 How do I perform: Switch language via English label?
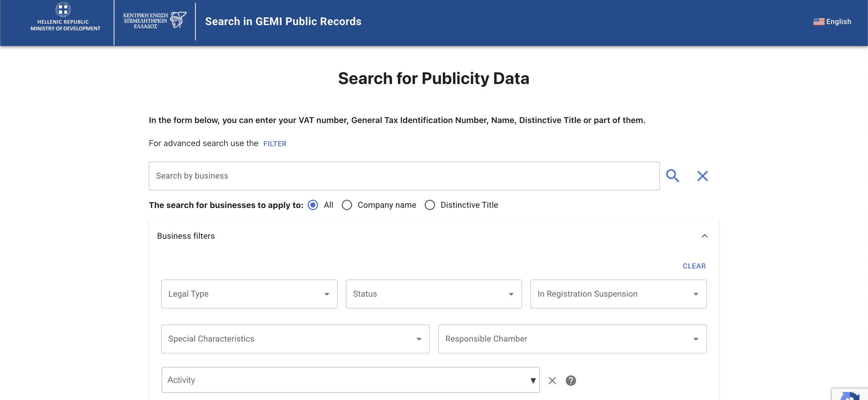pyautogui.click(x=838, y=22)
